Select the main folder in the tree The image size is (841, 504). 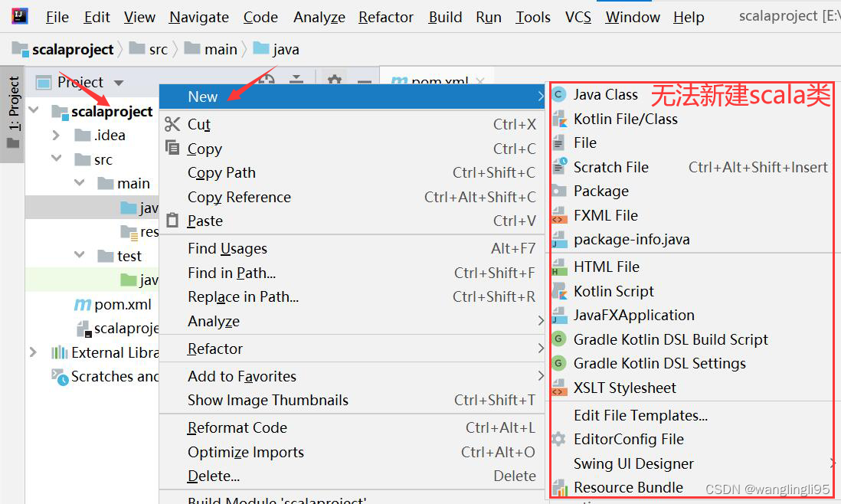(x=133, y=183)
